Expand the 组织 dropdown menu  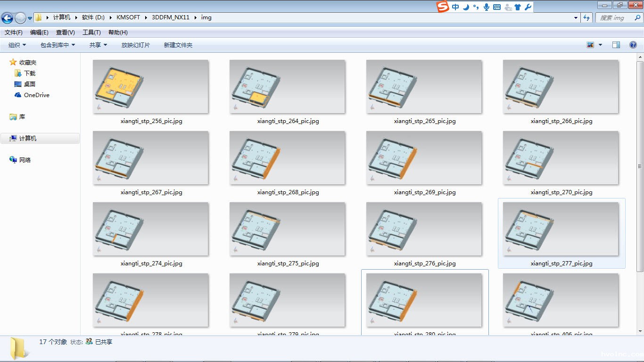coord(17,45)
